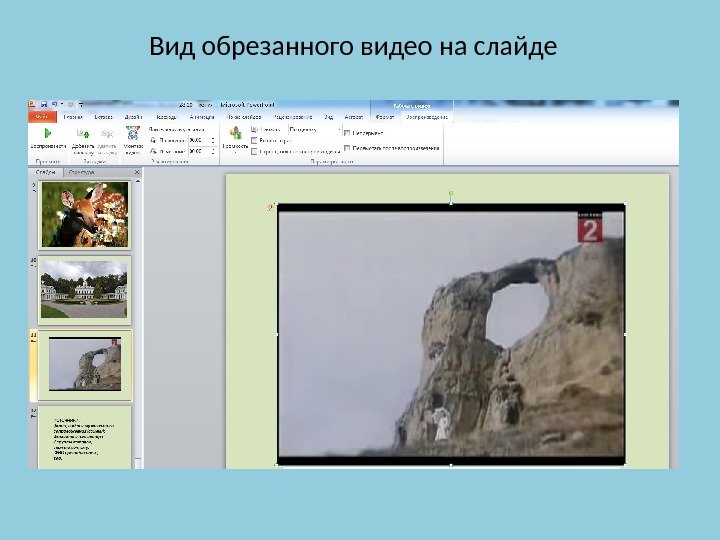Open the Trim Video (Монтаж видео) tool
The height and width of the screenshot is (540, 720).
(x=133, y=133)
